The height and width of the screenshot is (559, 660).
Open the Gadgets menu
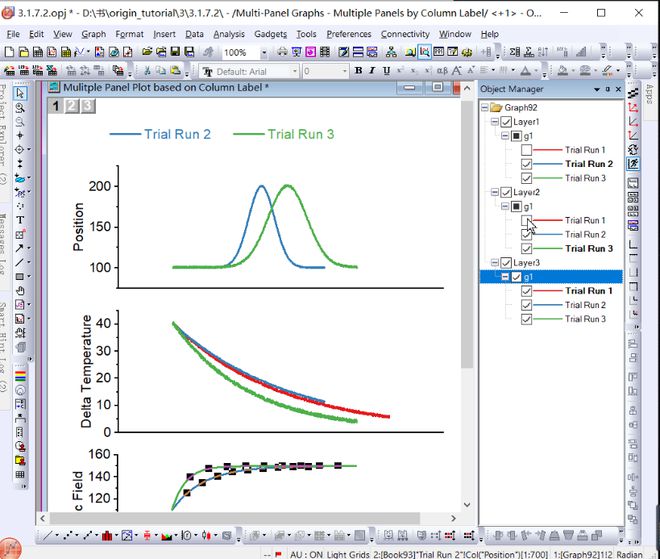tap(270, 34)
